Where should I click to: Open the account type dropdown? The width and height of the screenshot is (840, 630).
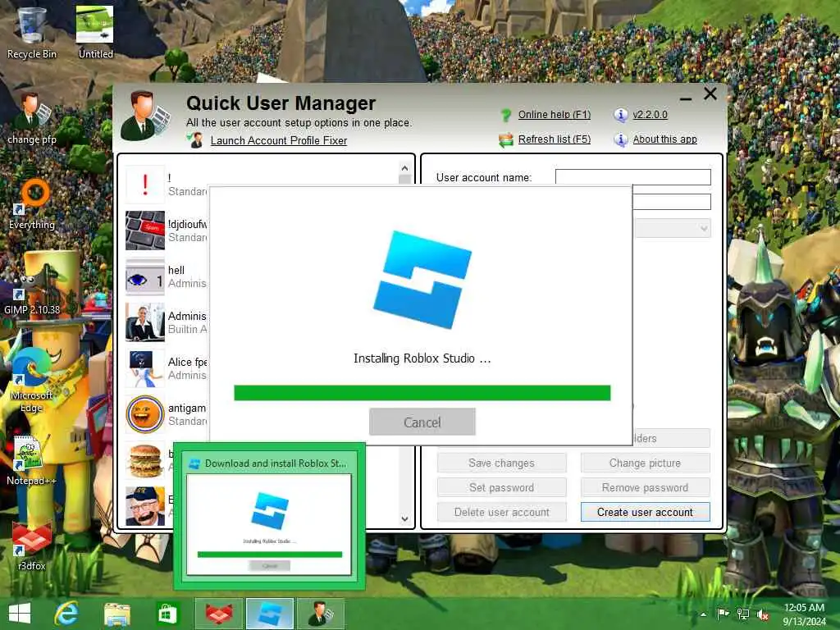pos(673,228)
